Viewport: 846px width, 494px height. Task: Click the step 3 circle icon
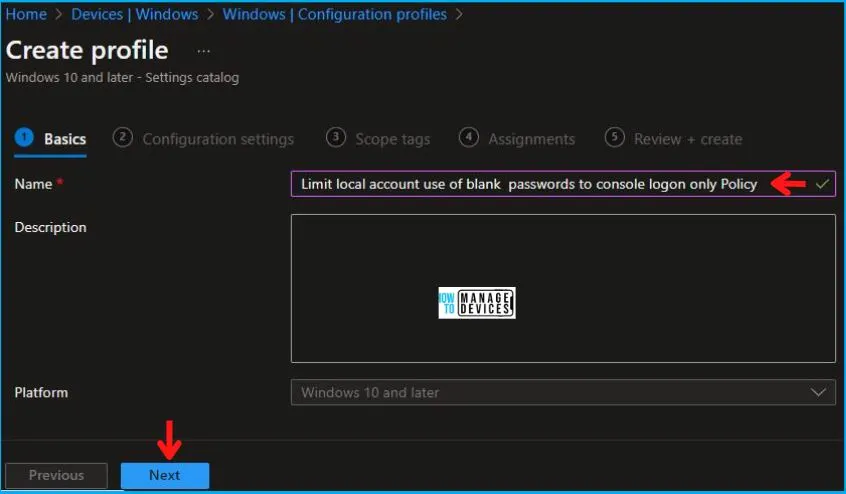pyautogui.click(x=336, y=137)
